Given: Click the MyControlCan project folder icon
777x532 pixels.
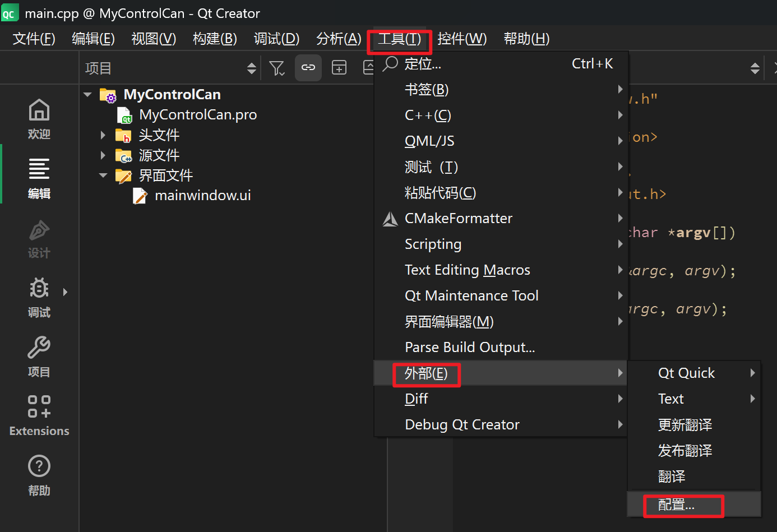Looking at the screenshot, I should 108,95.
